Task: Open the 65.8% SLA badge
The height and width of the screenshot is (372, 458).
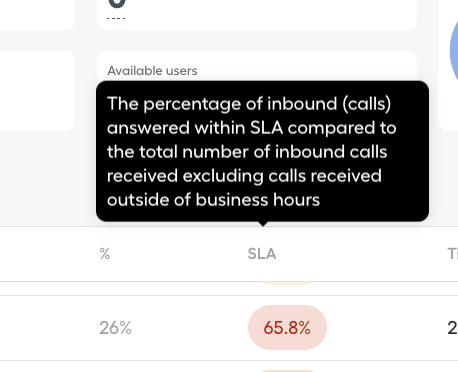Action: (x=287, y=327)
